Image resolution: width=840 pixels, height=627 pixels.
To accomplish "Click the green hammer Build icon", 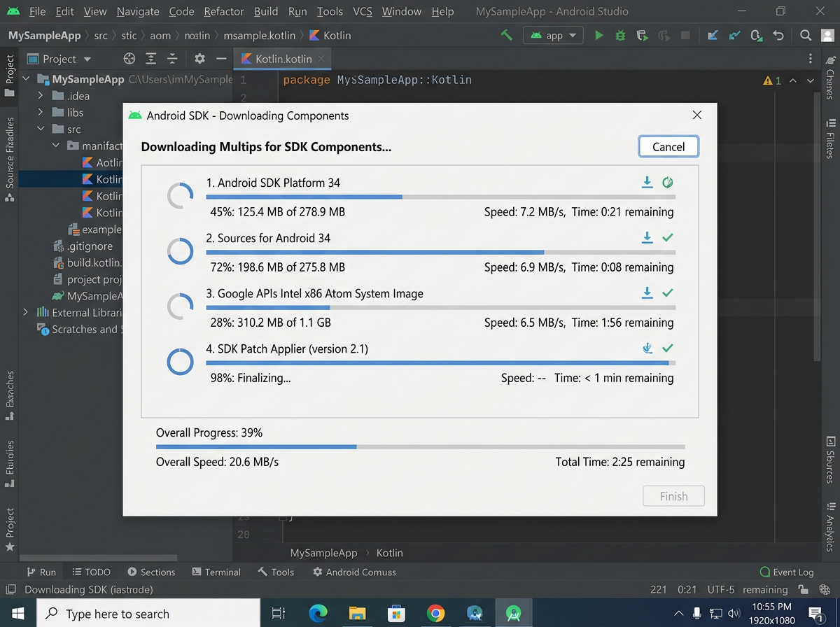I will pyautogui.click(x=507, y=35).
